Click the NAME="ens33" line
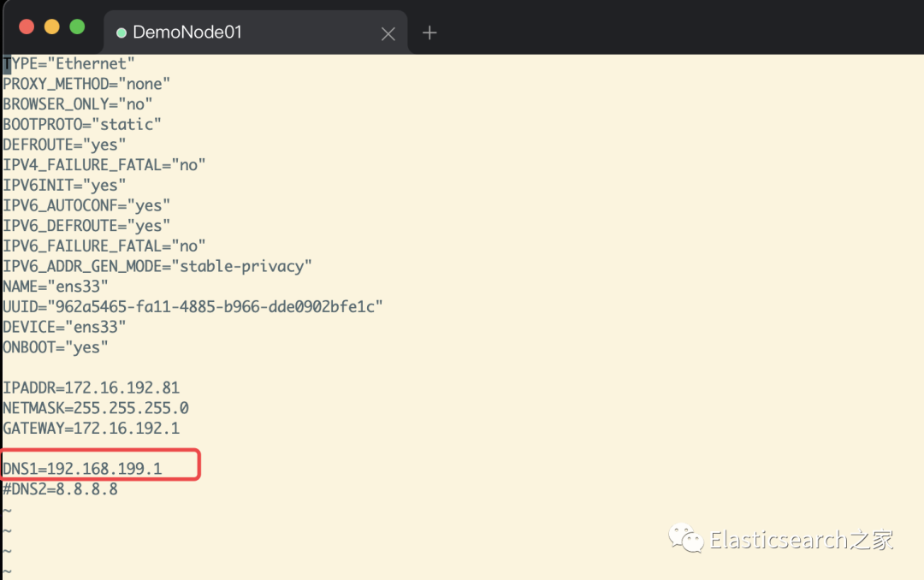The height and width of the screenshot is (580, 924). pyautogui.click(x=56, y=287)
